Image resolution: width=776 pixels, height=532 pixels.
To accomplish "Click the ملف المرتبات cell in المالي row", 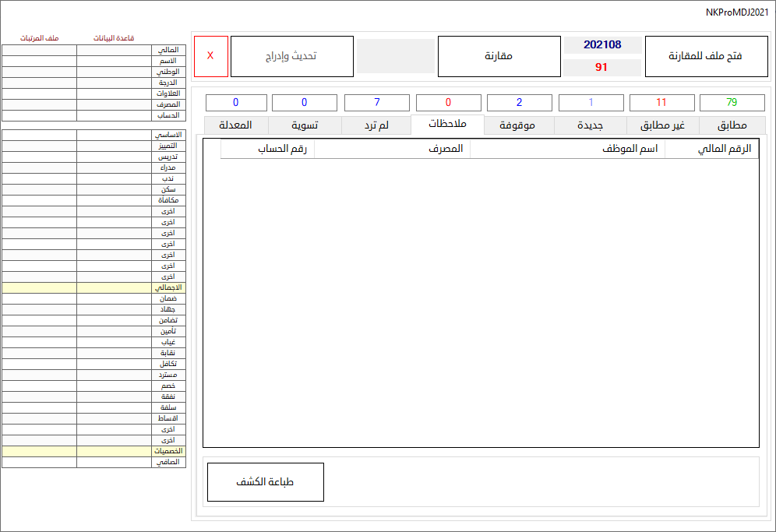I will coord(40,50).
